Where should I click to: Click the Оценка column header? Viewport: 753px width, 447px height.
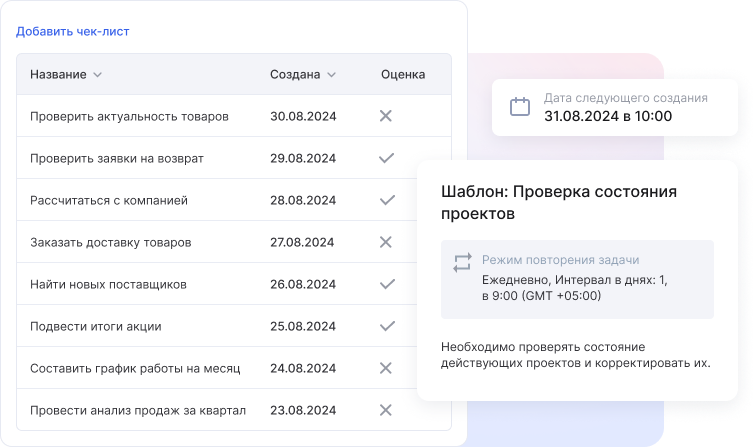[x=402, y=74]
